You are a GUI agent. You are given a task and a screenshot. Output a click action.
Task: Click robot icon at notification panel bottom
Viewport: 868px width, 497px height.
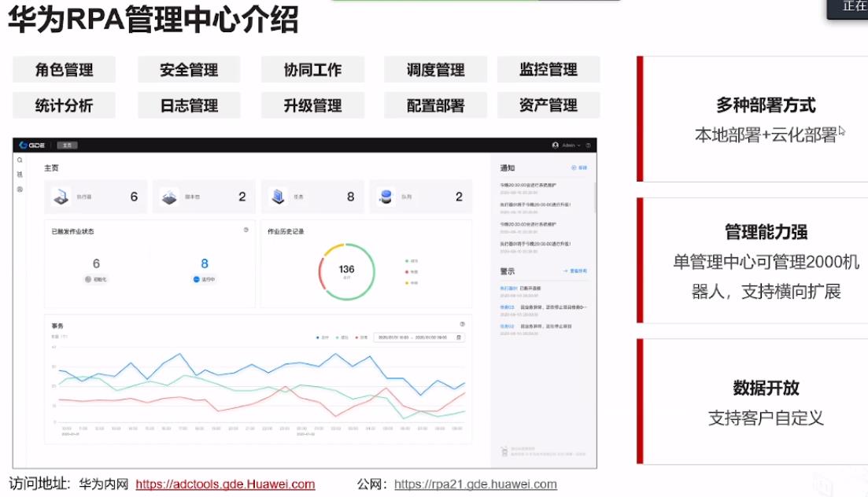click(x=504, y=451)
